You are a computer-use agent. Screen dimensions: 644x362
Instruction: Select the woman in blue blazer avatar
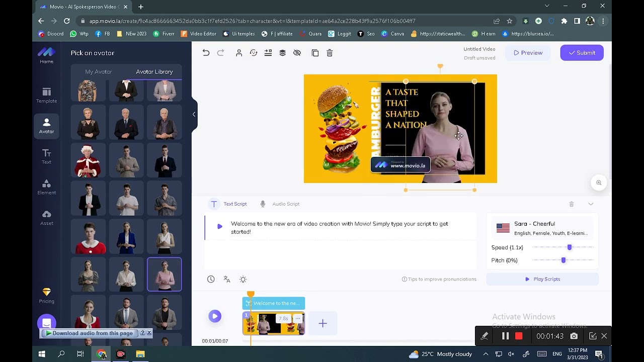[126, 237]
